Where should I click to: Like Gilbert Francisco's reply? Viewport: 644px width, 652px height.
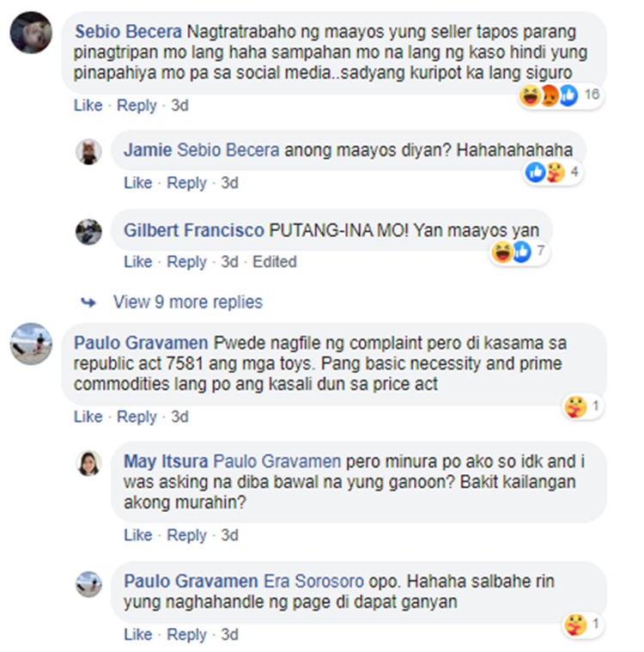pyautogui.click(x=138, y=262)
